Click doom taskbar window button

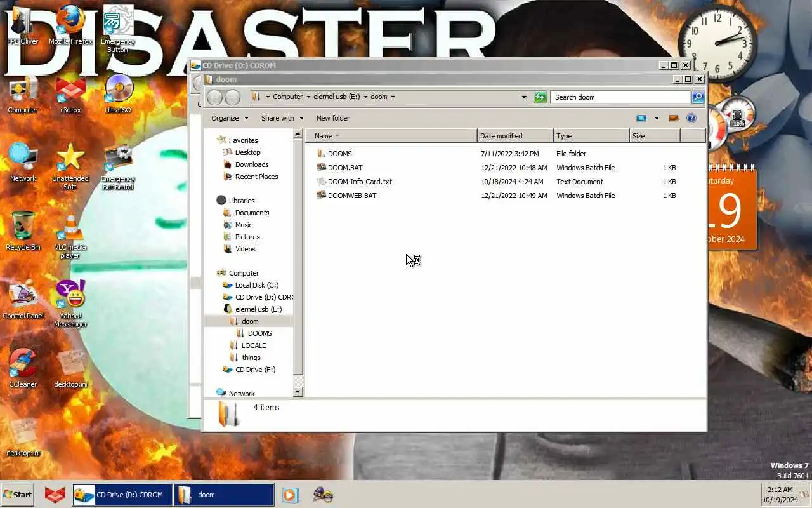pos(224,495)
